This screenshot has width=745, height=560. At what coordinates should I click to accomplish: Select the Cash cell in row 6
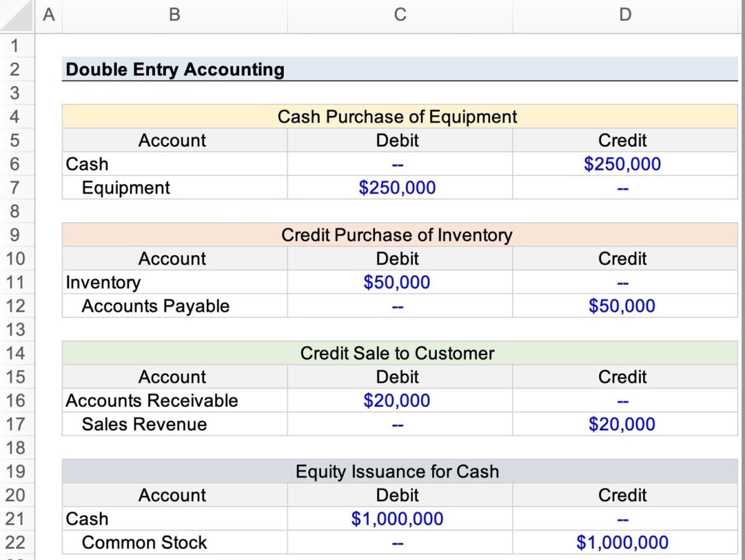pyautogui.click(x=174, y=164)
